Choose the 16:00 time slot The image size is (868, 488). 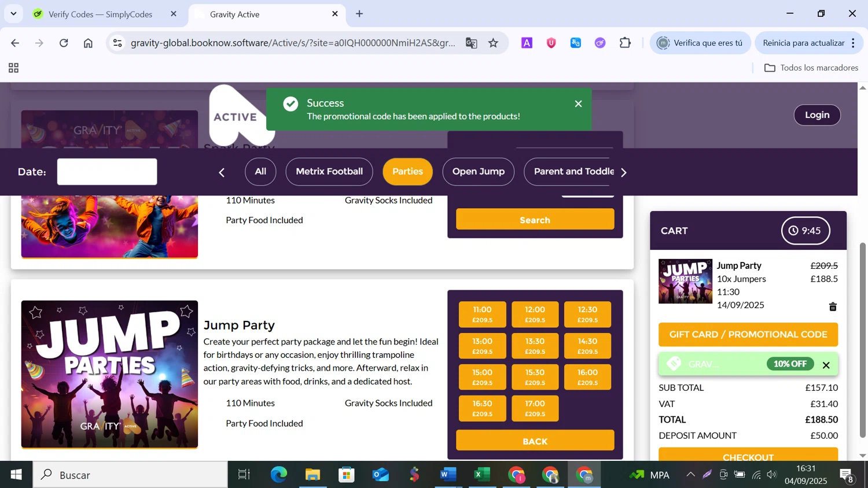[x=587, y=377]
